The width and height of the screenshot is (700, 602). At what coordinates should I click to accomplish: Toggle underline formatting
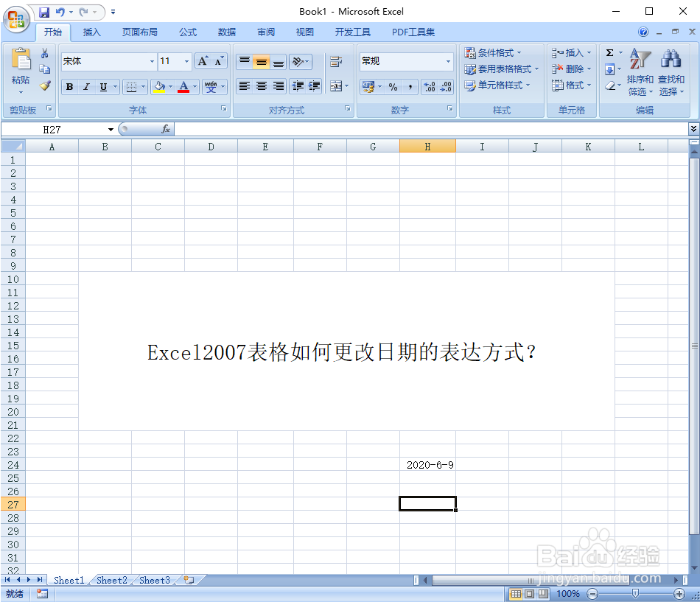tap(103, 87)
